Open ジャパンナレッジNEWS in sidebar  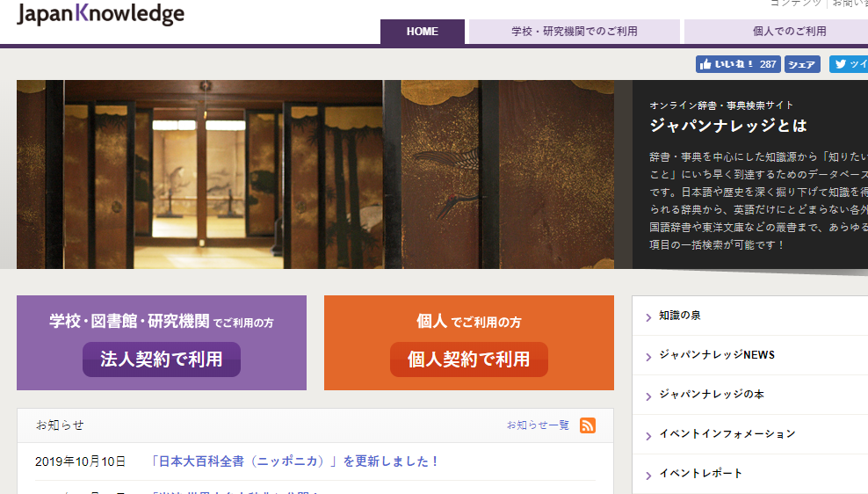pos(717,355)
